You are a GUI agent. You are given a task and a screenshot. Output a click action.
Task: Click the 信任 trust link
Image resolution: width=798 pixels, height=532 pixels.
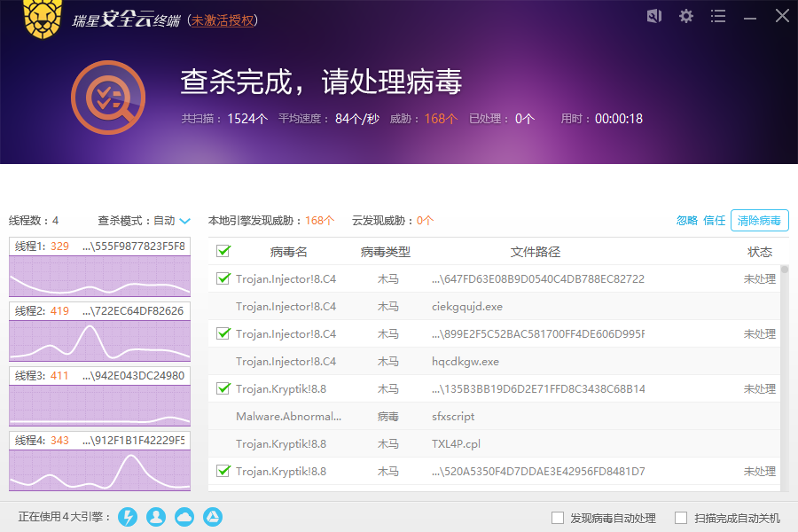tap(714, 221)
